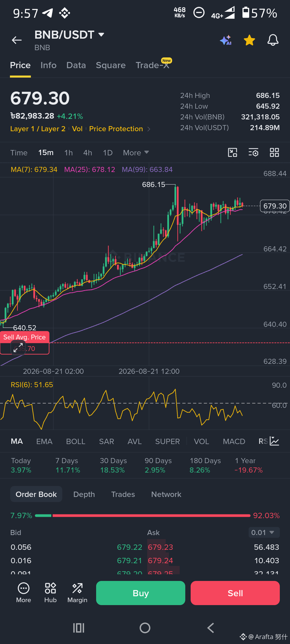Select the Price tab

(x=20, y=65)
